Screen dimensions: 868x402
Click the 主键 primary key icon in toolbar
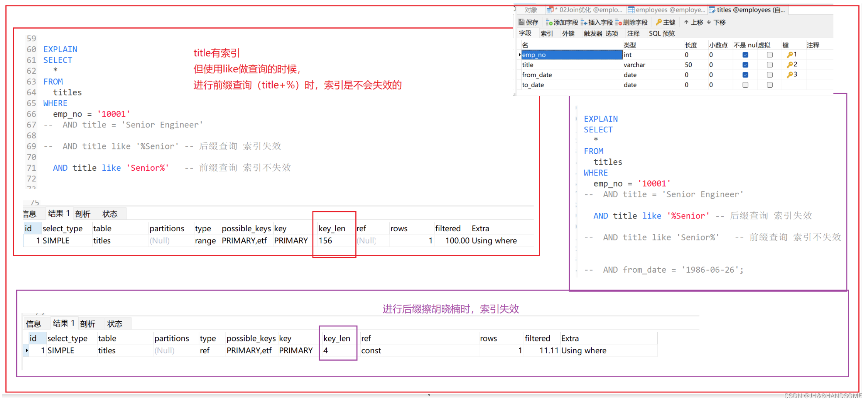(659, 22)
